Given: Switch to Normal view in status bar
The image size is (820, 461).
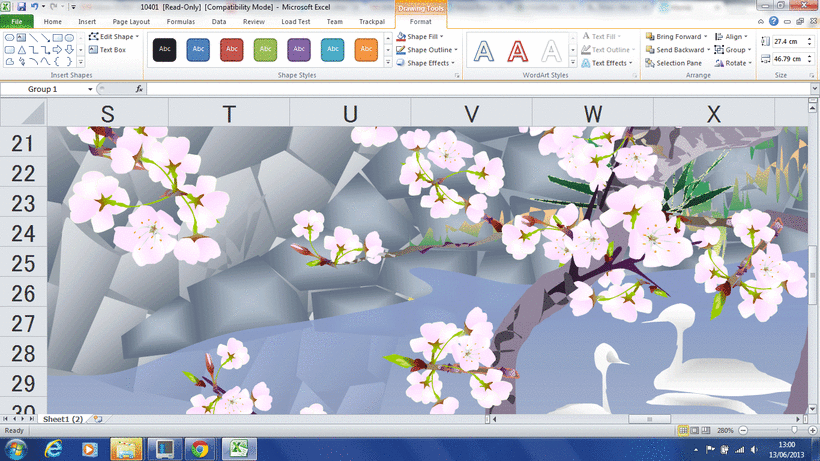Looking at the screenshot, I should click(683, 430).
